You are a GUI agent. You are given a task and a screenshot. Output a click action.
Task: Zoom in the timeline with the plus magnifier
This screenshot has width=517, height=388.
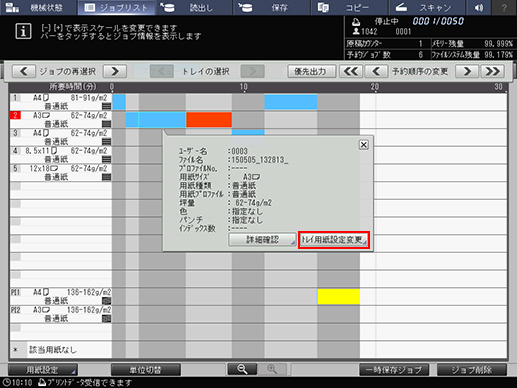272,369
